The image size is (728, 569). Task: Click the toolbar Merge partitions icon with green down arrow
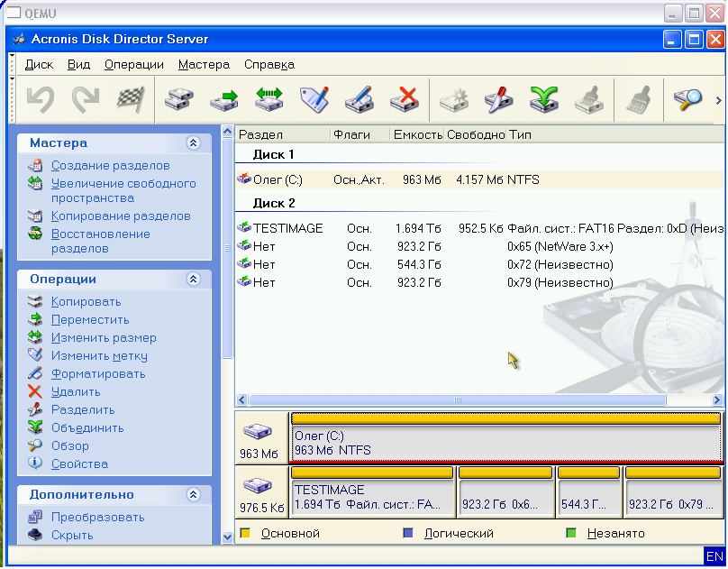[543, 99]
